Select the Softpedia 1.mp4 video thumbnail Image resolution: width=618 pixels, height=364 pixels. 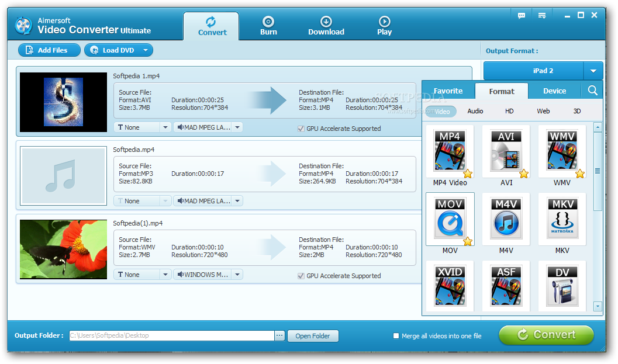click(x=64, y=102)
